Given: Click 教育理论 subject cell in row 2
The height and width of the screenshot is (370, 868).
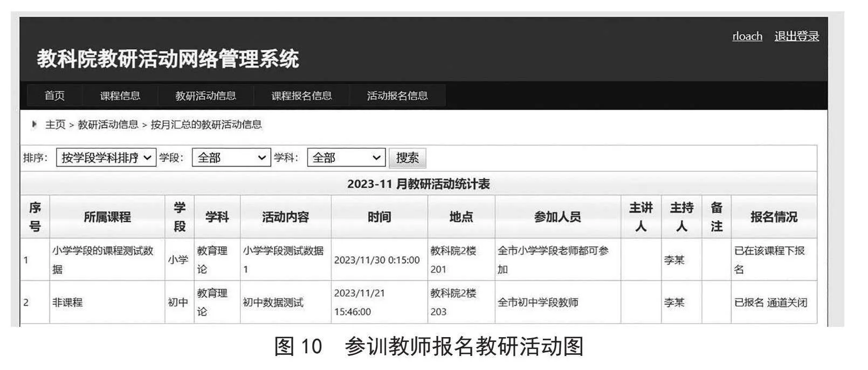Looking at the screenshot, I should (x=217, y=302).
